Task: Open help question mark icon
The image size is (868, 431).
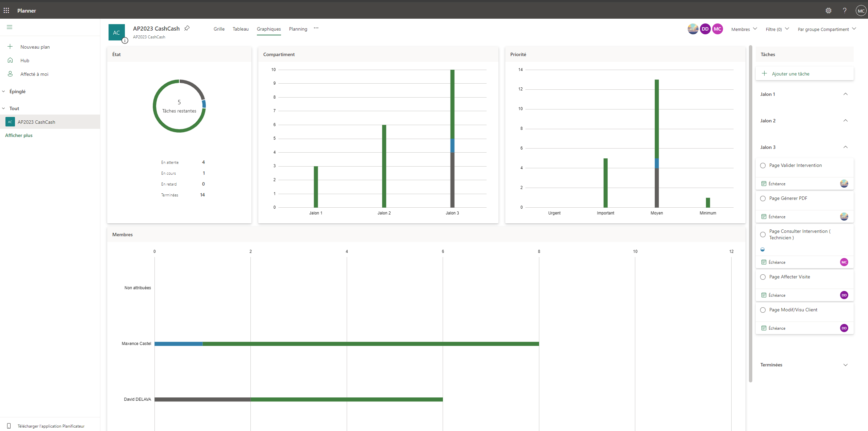Action: (845, 11)
